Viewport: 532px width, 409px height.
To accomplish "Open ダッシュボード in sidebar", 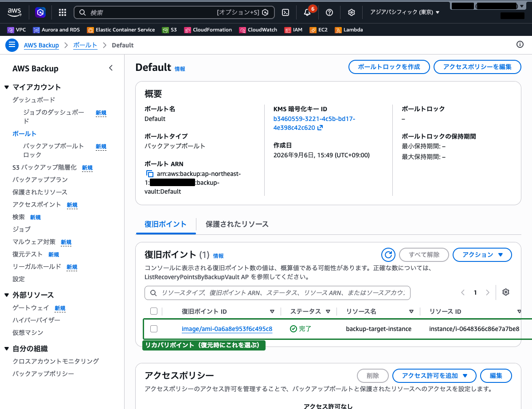I will [x=34, y=100].
